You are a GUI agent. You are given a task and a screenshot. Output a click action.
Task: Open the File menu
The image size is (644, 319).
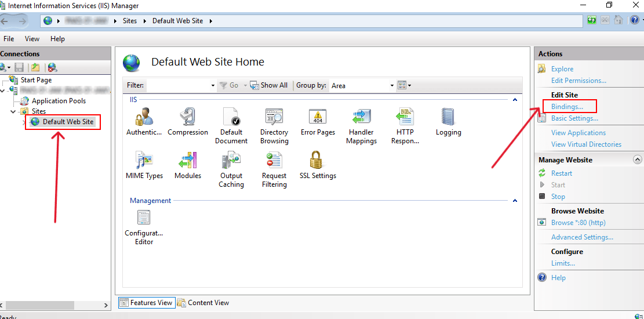[9, 39]
